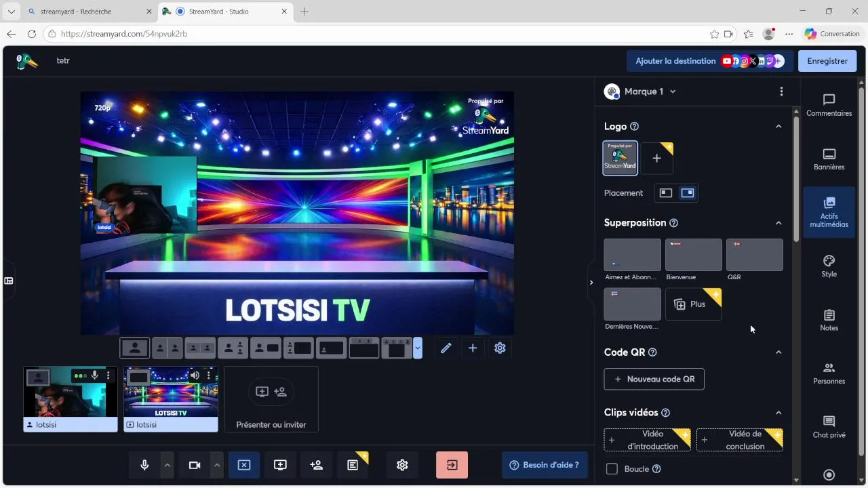Open the left side panel toggle icon
Viewport: 868px width, 488px height.
click(9, 281)
